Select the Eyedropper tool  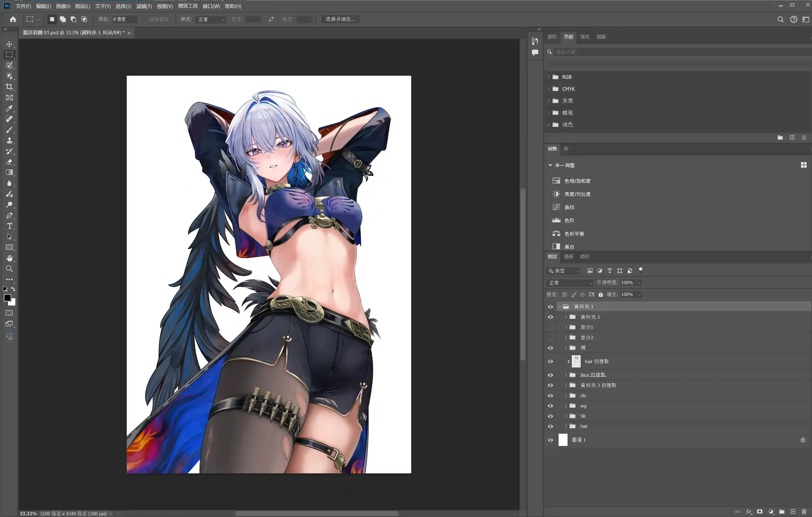(x=9, y=109)
